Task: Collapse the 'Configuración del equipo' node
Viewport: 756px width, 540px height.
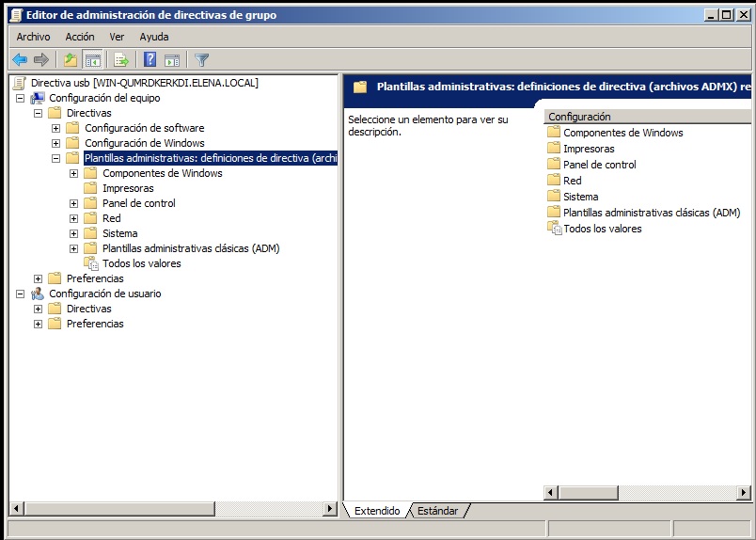Action: click(21, 98)
